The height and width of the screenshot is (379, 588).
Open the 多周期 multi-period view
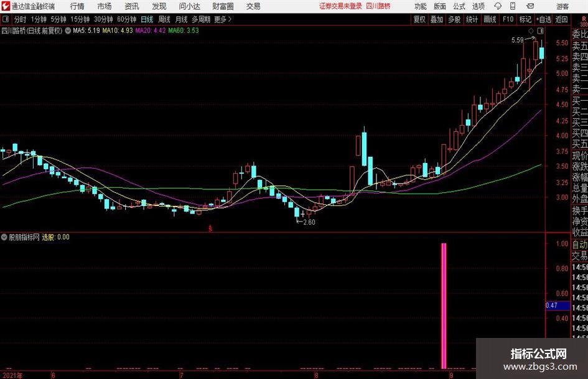pos(201,19)
